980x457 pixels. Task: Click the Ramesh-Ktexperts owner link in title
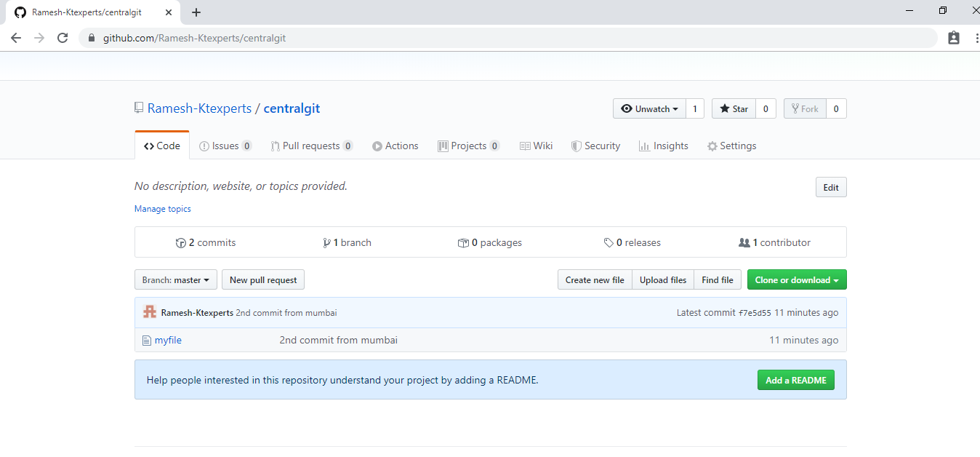coord(199,108)
